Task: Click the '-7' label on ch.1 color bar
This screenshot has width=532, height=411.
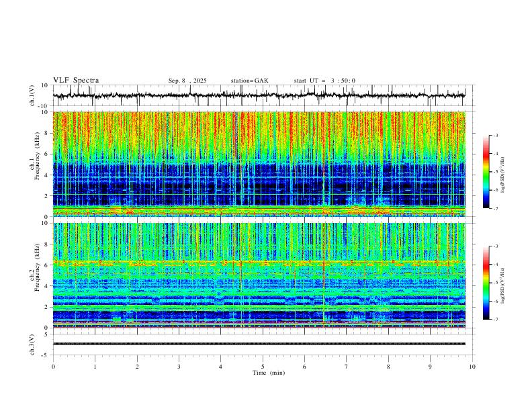Action: (495, 209)
